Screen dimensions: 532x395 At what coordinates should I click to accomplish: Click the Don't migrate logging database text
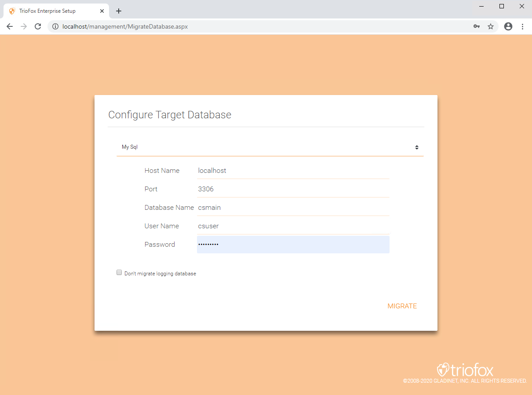tap(160, 274)
